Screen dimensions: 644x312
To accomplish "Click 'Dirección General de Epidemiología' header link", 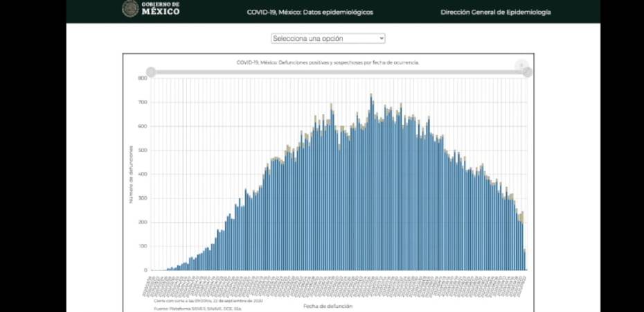I will (x=495, y=12).
